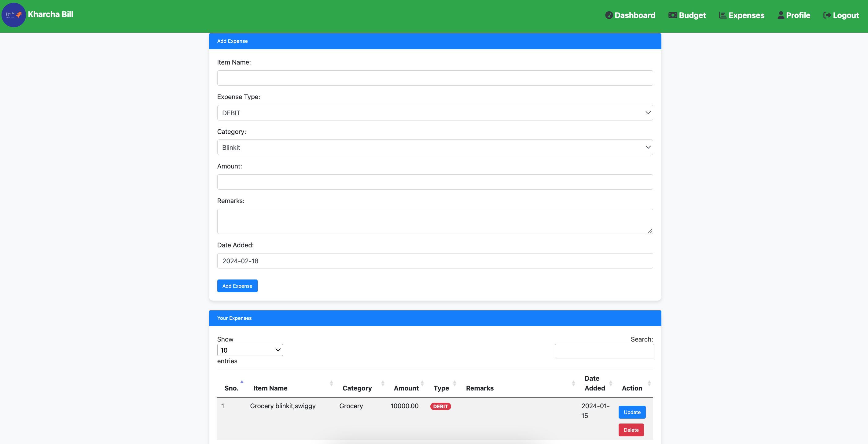Go to Budget page in navbar
This screenshot has height=444, width=868.
(x=692, y=15)
